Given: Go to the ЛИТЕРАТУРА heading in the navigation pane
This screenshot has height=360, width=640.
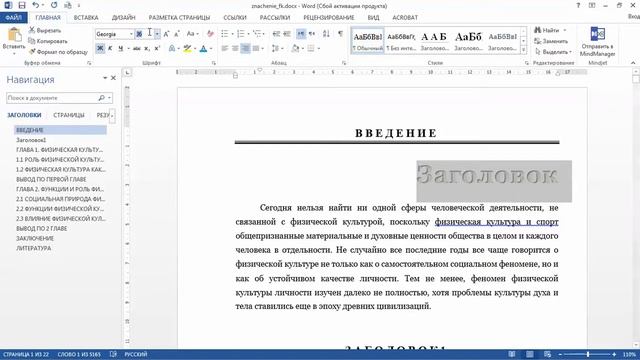Looking at the screenshot, I should (34, 248).
